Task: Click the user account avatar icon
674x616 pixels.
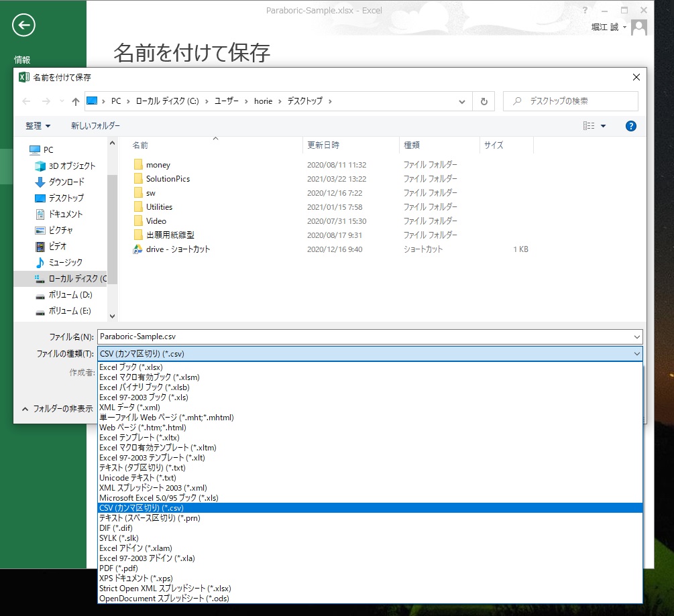Action: pyautogui.click(x=639, y=27)
